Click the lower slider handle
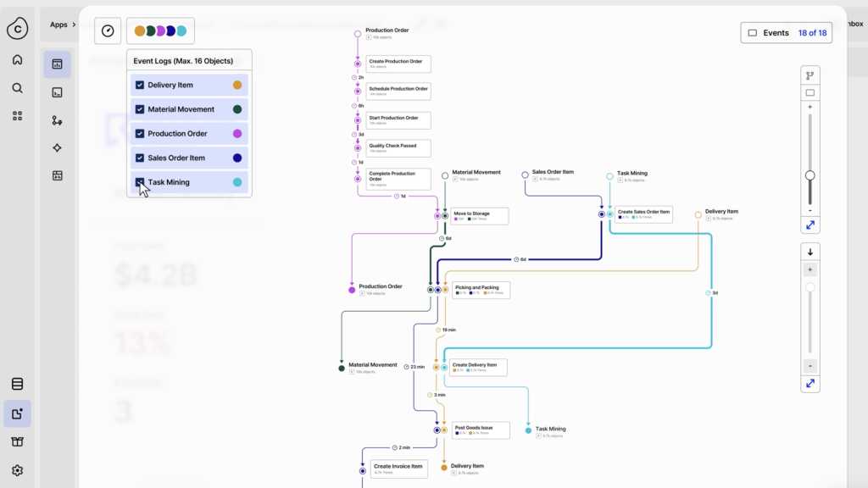The height and width of the screenshot is (488, 868). (x=810, y=288)
